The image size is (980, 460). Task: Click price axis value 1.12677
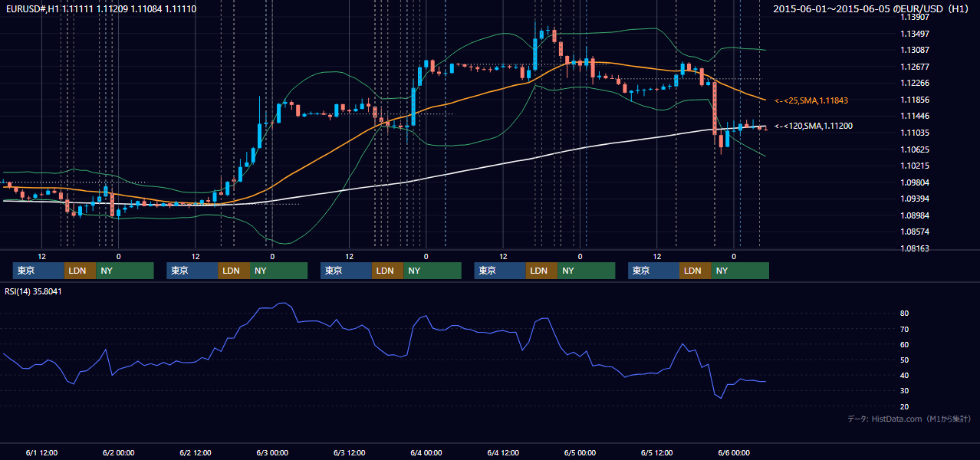[x=915, y=67]
